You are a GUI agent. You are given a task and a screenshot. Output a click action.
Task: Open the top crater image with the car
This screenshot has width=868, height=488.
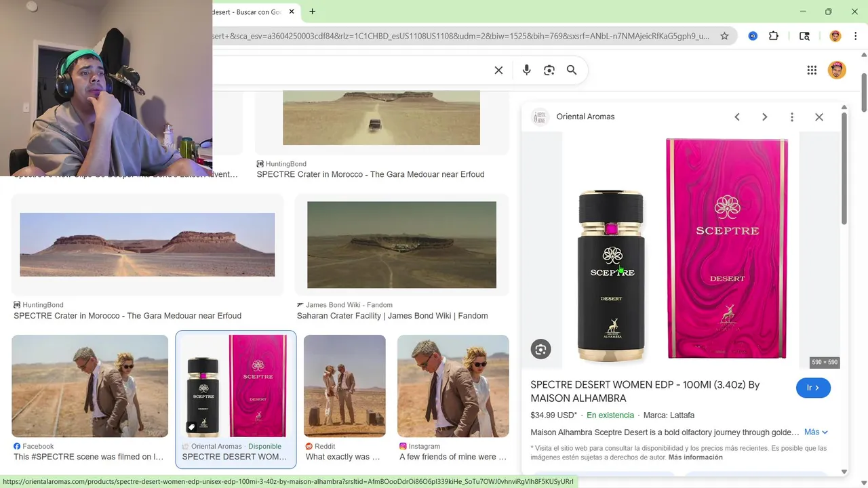pyautogui.click(x=381, y=118)
